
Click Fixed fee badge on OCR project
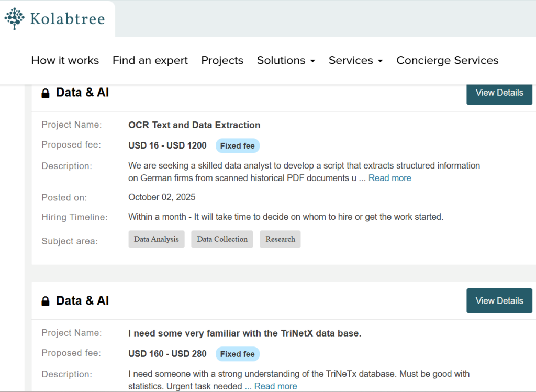tap(237, 146)
